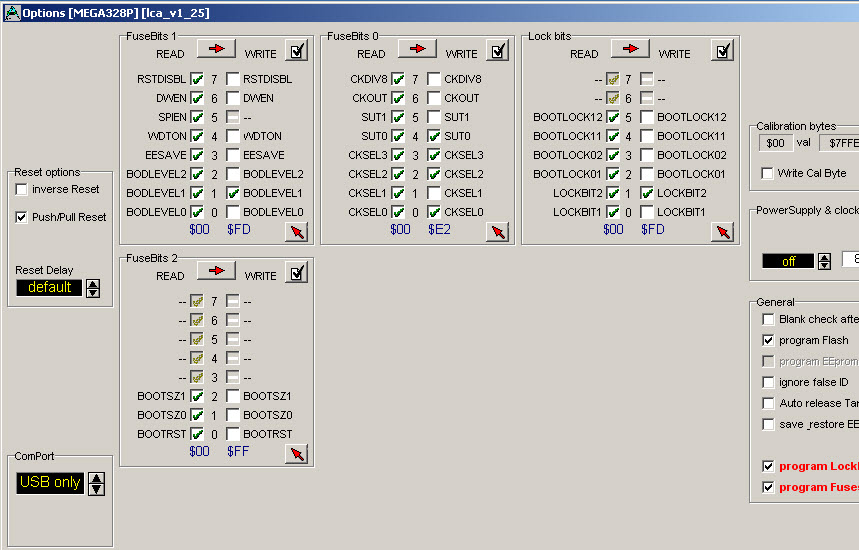Click Lock bits READ red arrow button
This screenshot has width=859, height=550.
(x=631, y=49)
